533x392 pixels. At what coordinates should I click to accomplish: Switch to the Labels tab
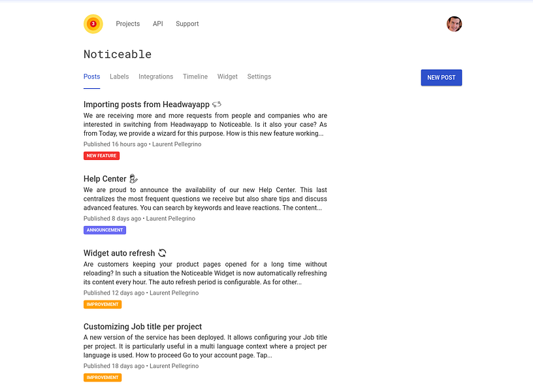point(120,76)
